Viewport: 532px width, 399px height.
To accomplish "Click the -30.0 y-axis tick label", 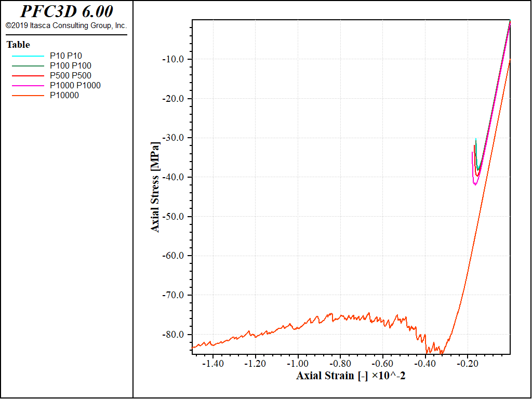I will (174, 138).
